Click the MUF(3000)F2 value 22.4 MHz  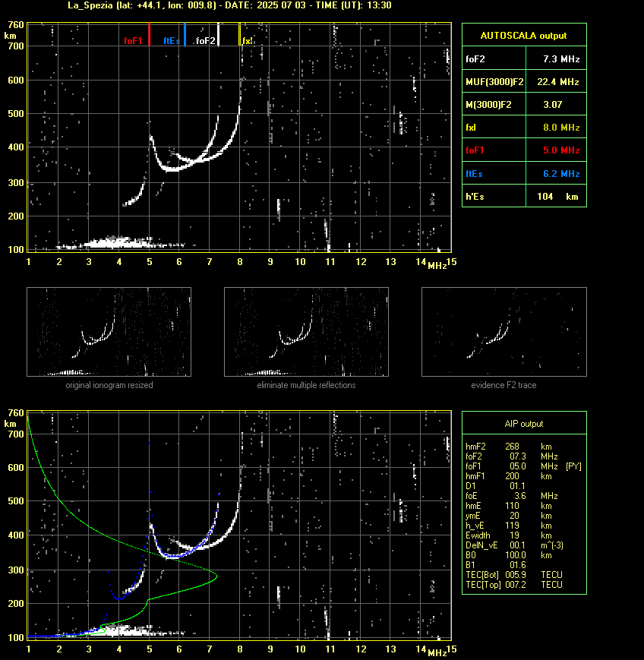(x=558, y=82)
